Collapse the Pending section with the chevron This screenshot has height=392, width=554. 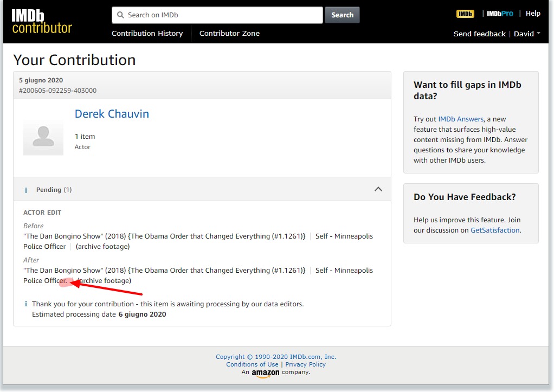pos(378,189)
